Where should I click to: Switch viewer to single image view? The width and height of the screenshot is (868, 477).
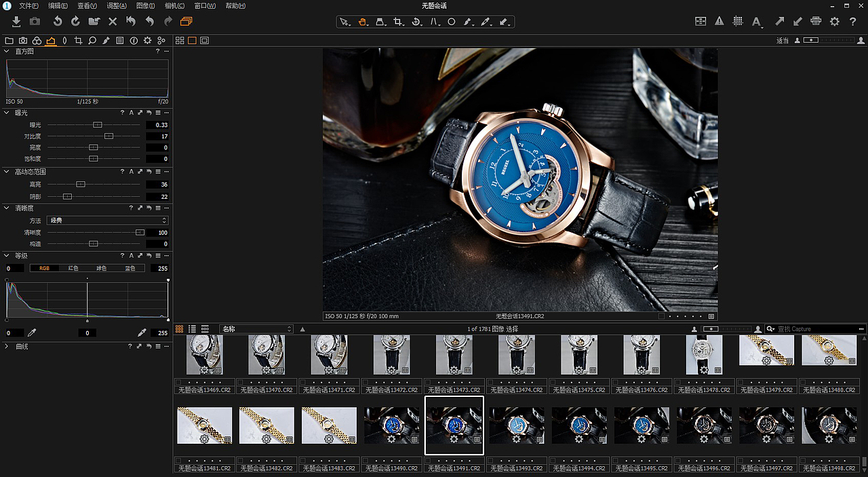(193, 41)
